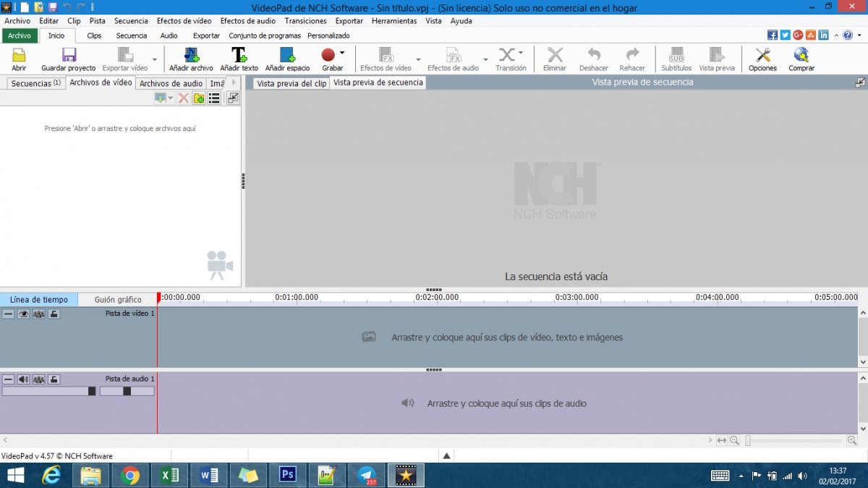Click the timeline zoom slider
868x488 pixels.
point(794,440)
